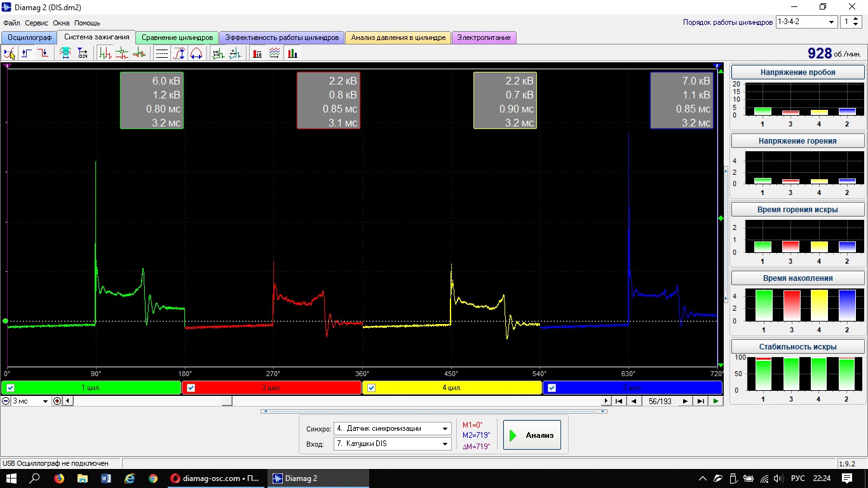This screenshot has height=488, width=868.
Task: Open the Вход input dropdown
Action: [393, 444]
